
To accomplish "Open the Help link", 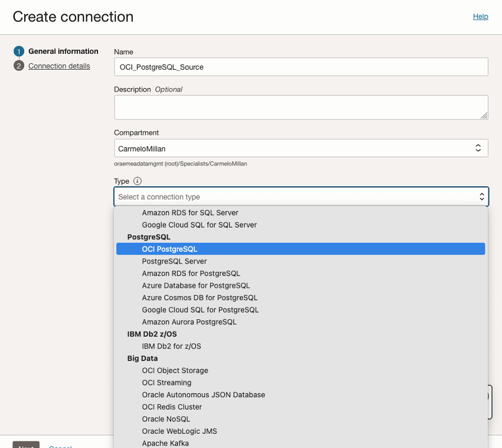I will coord(480,17).
